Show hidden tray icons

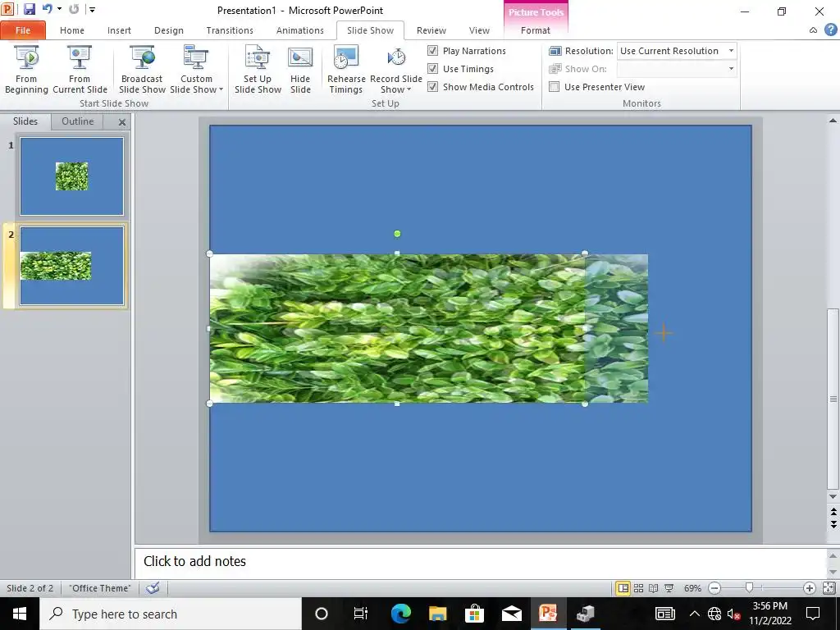[694, 614]
